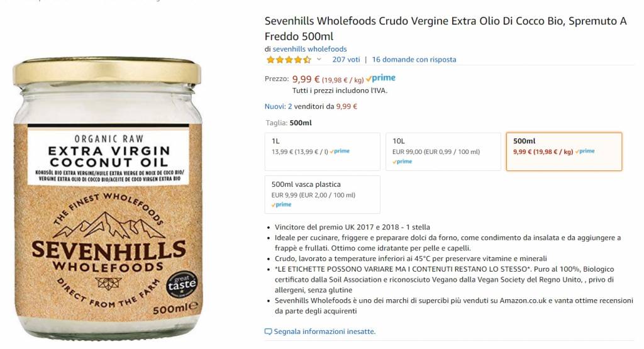Click the coconut oil jar product image

[x=108, y=198]
